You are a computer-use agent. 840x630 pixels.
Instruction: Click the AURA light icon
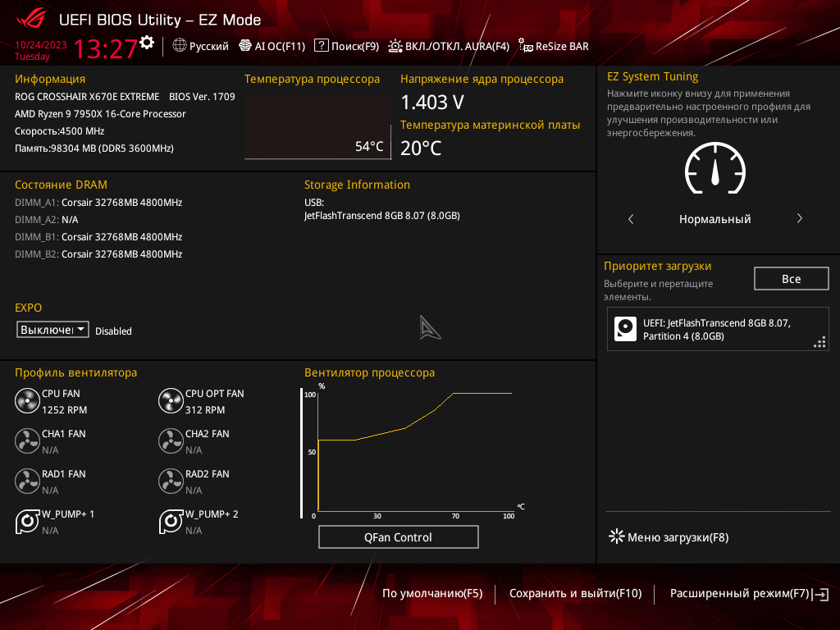click(395, 46)
